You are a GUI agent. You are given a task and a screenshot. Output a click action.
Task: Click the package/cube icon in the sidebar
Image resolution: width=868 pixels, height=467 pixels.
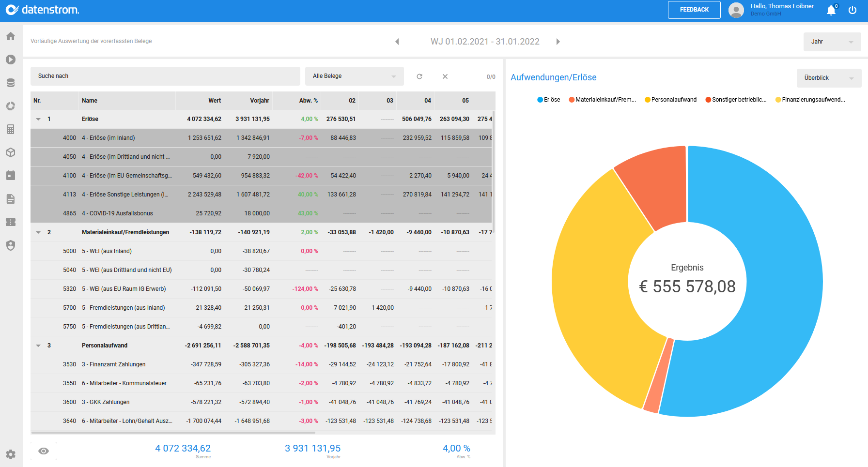[10, 152]
